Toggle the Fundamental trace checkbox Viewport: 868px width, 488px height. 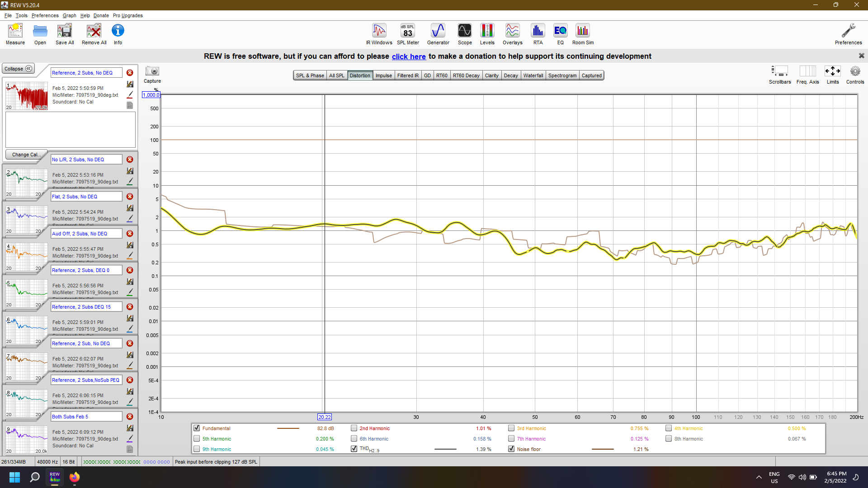pos(197,428)
